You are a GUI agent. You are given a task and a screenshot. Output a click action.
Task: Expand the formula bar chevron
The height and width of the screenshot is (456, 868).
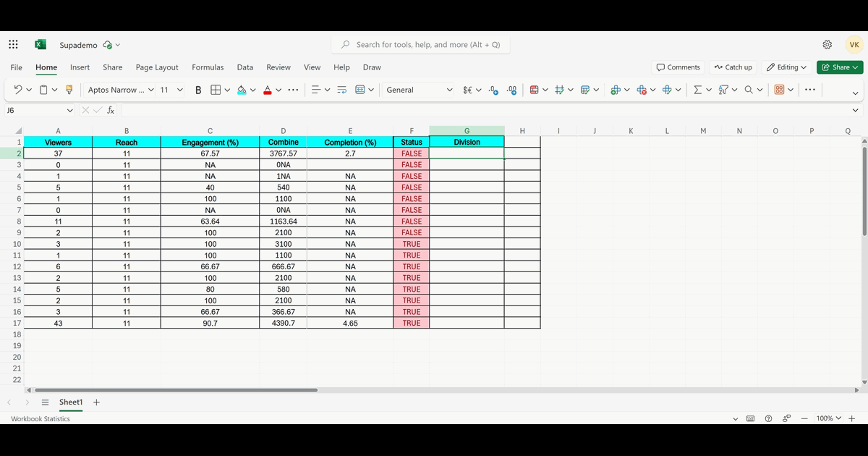pyautogui.click(x=856, y=110)
